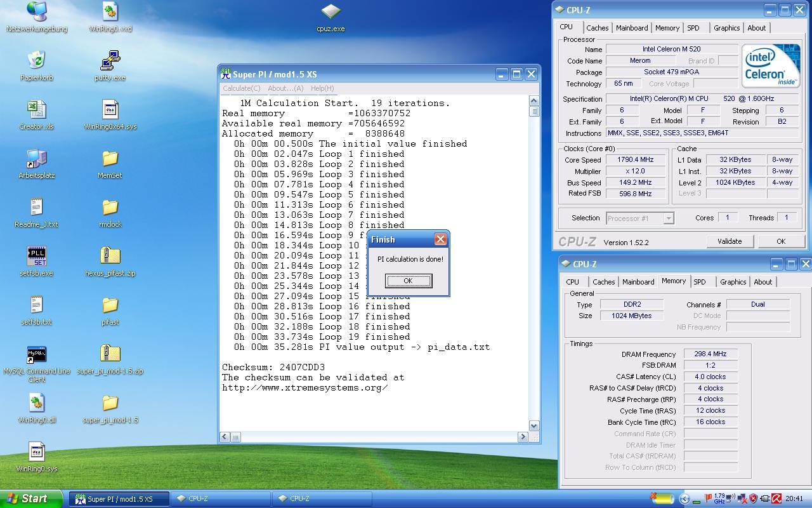Switch to Mainboard tab in lower CPU-Z window
Image resolution: width=812 pixels, height=508 pixels.
638,282
